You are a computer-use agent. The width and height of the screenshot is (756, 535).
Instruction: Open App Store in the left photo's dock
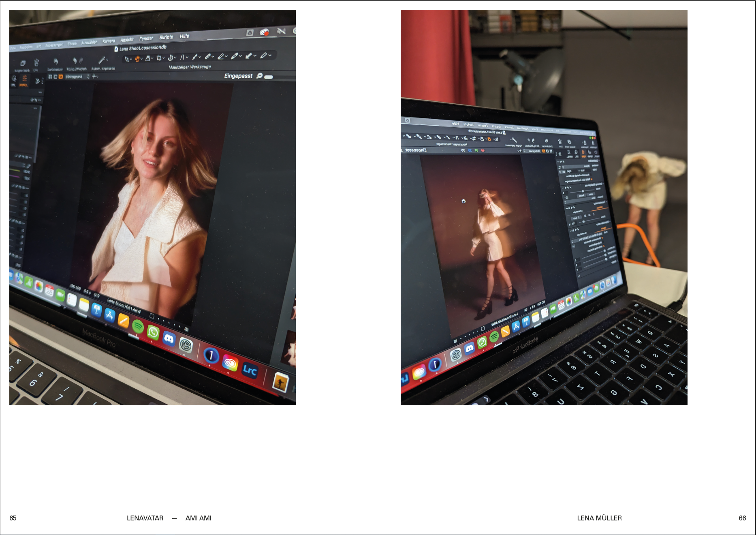[x=110, y=315]
